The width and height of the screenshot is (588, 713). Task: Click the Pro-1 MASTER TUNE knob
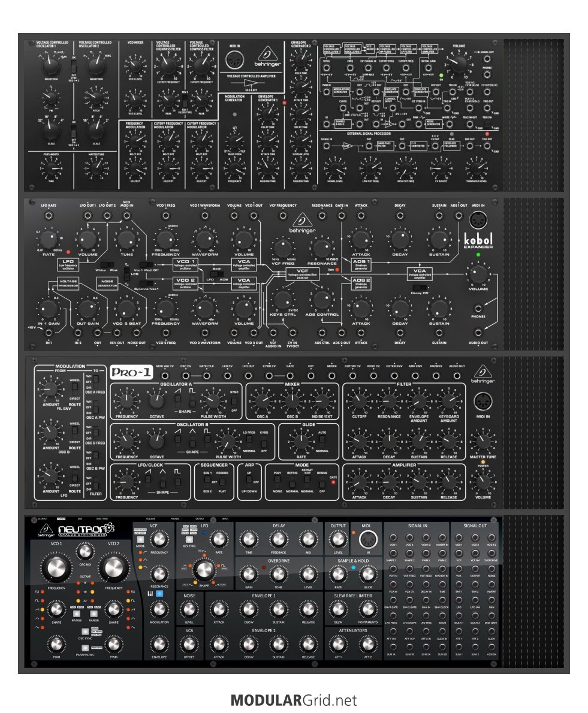pos(483,441)
